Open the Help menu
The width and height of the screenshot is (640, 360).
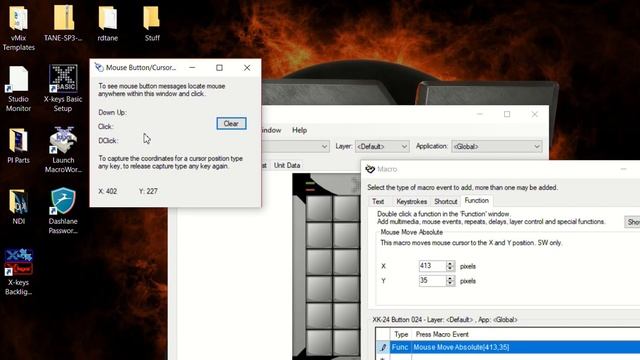299,130
